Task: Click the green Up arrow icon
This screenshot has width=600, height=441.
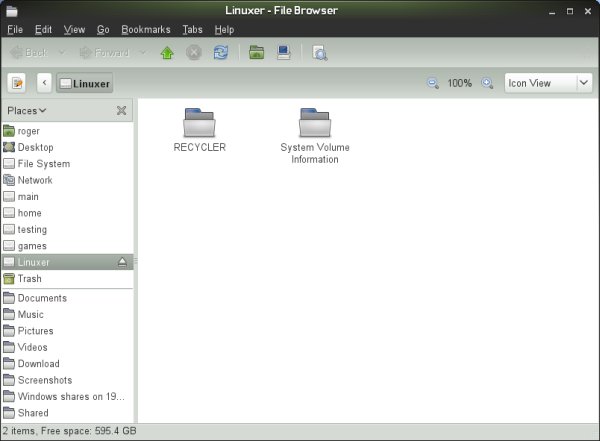Action: coord(167,53)
